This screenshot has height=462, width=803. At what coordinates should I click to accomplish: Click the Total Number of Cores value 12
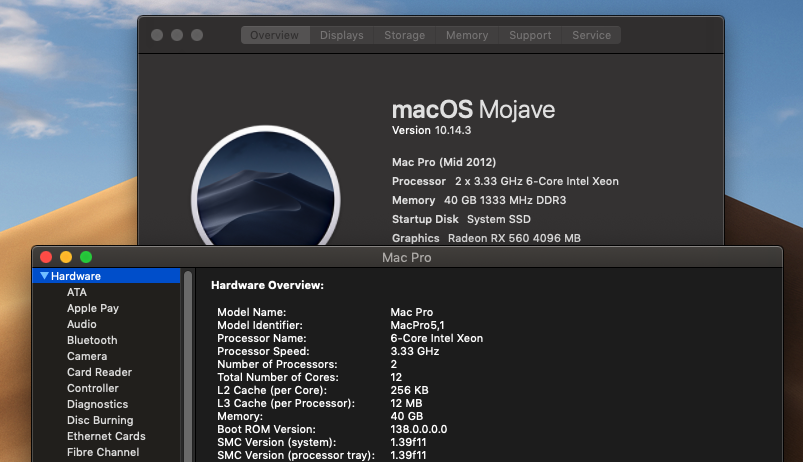coord(396,377)
